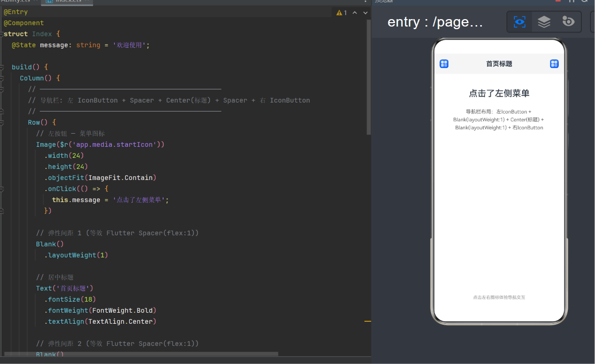Click the @State message declaration line
Viewport: 595px width, 364px height.
click(81, 45)
